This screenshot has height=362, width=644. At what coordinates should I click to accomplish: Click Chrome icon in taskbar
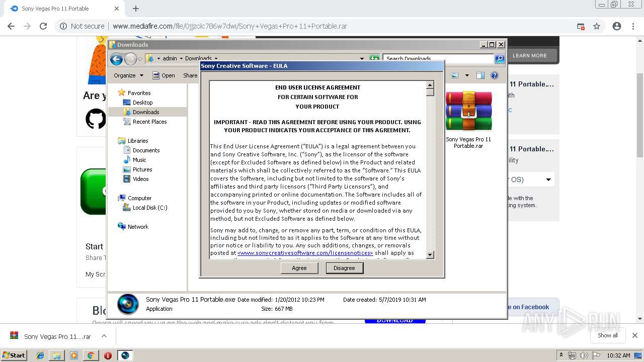point(91,355)
